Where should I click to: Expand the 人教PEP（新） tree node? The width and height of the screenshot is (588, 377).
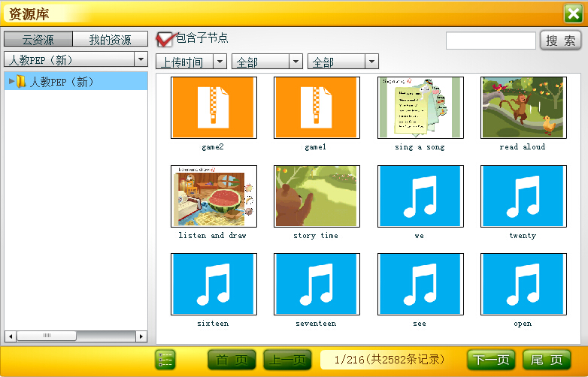[x=11, y=81]
